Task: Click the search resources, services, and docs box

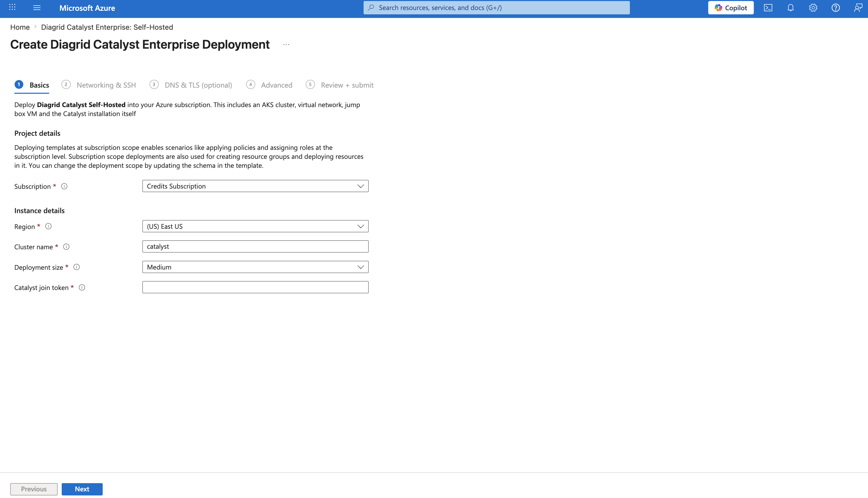Action: coord(496,7)
